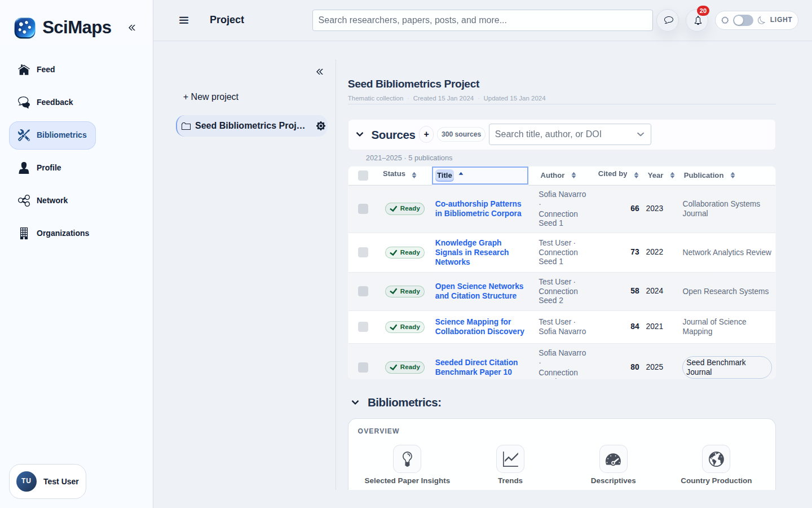Open the chat messages bubble icon

[668, 20]
